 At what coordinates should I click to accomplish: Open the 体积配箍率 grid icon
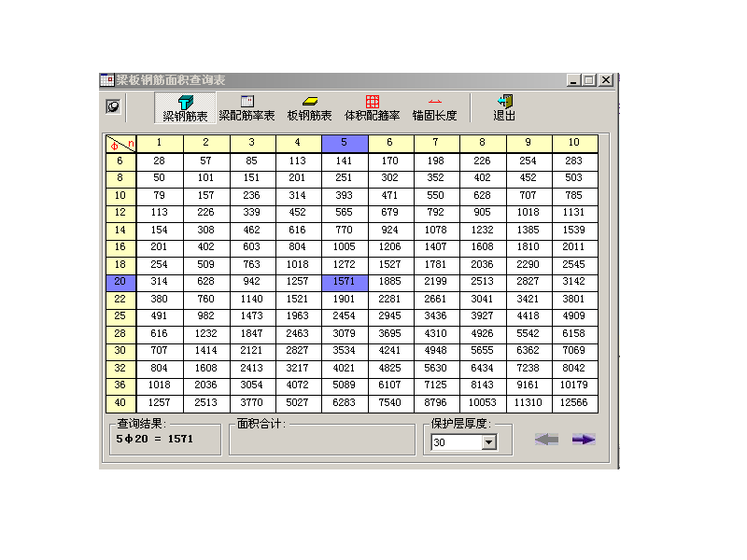[x=372, y=107]
